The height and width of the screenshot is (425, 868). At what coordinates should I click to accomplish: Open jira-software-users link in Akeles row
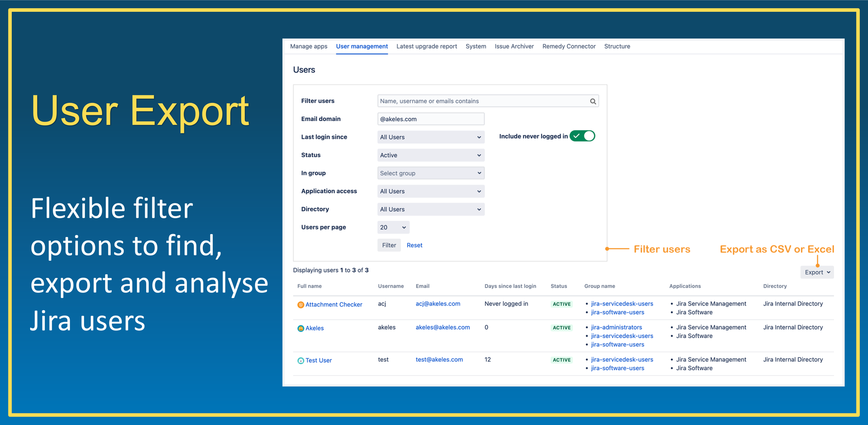pos(618,344)
